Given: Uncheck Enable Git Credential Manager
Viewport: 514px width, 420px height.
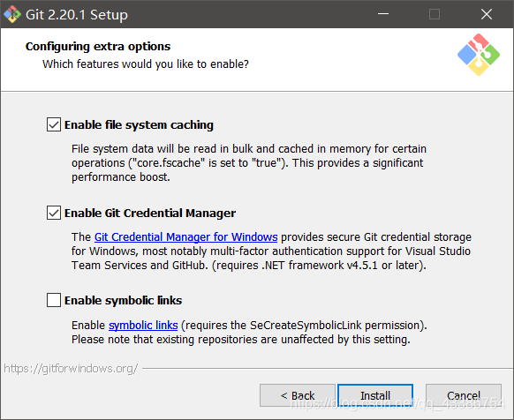Looking at the screenshot, I should pyautogui.click(x=54, y=213).
